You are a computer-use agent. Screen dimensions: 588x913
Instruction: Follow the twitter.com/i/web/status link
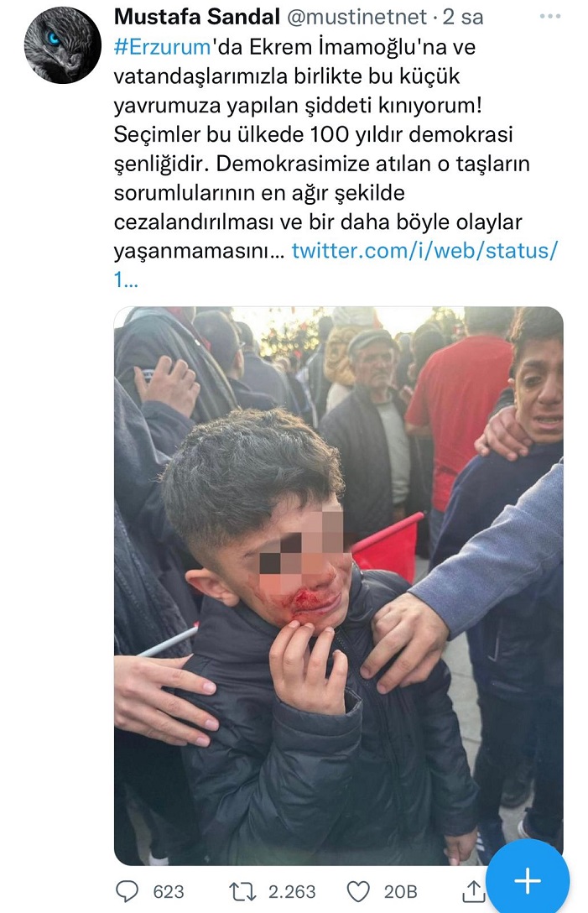(x=425, y=251)
